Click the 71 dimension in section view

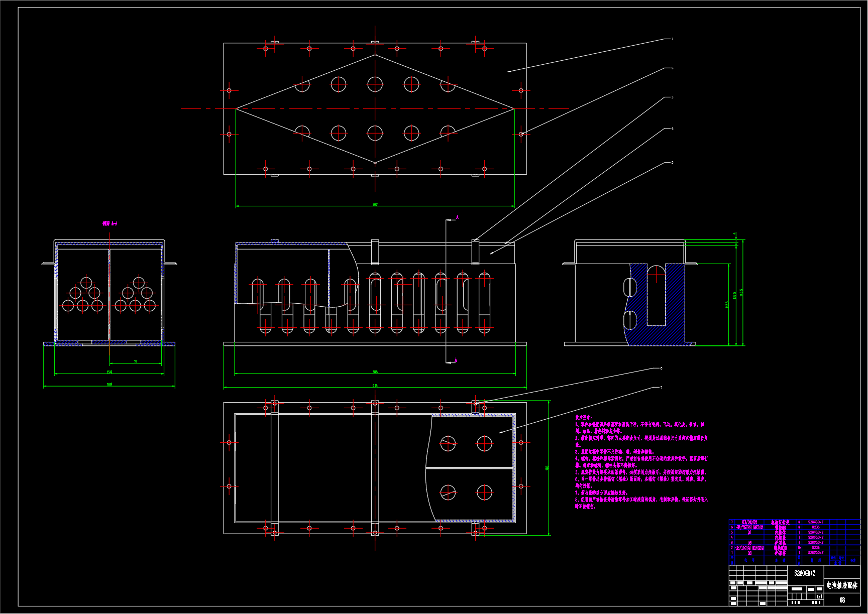pos(136,361)
